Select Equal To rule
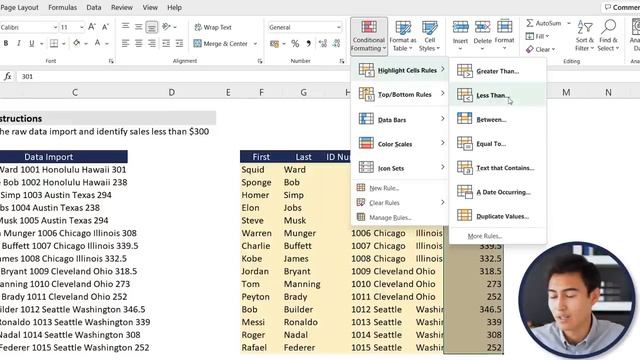Viewport: 640px width, 360px height. point(498,143)
